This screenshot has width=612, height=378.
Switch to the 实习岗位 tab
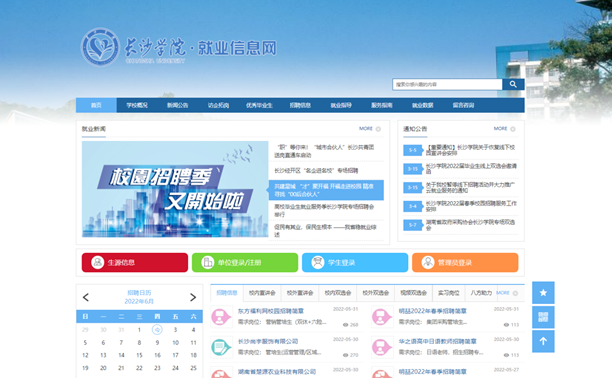coord(448,293)
